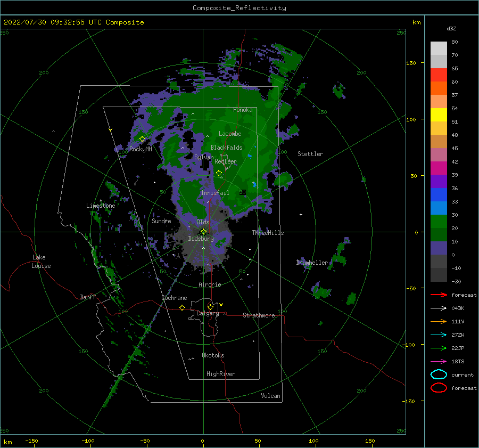Click the yellow diamond marker near RockyMH
479x448 pixels.
[x=142, y=139]
